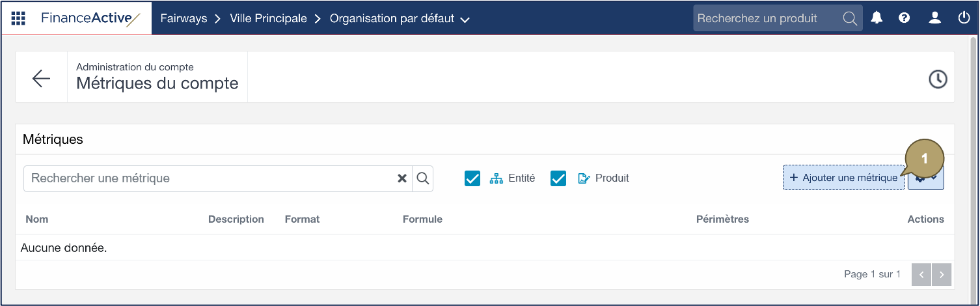Sort by the Nom column header
Image resolution: width=980 pixels, height=306 pixels.
pos(37,219)
